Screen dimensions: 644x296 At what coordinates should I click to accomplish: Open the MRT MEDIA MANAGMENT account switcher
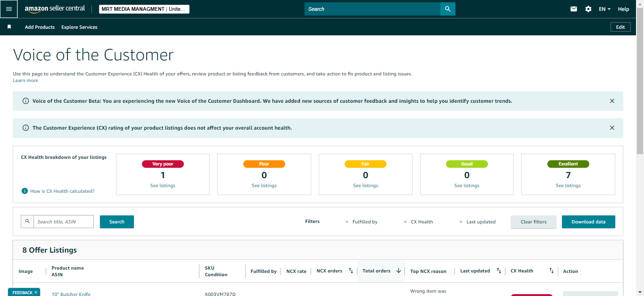[x=144, y=9]
